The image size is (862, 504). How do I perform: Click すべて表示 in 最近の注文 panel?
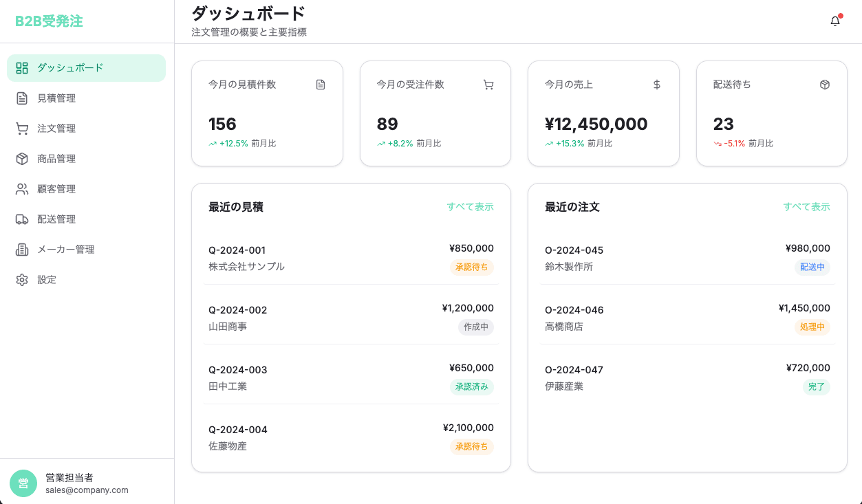pyautogui.click(x=806, y=207)
